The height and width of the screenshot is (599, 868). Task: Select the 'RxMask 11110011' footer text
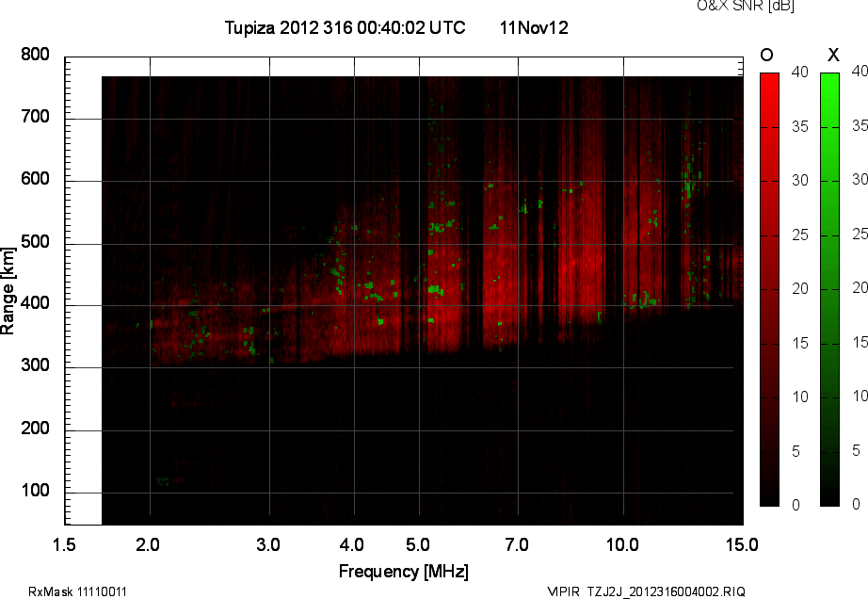(77, 591)
